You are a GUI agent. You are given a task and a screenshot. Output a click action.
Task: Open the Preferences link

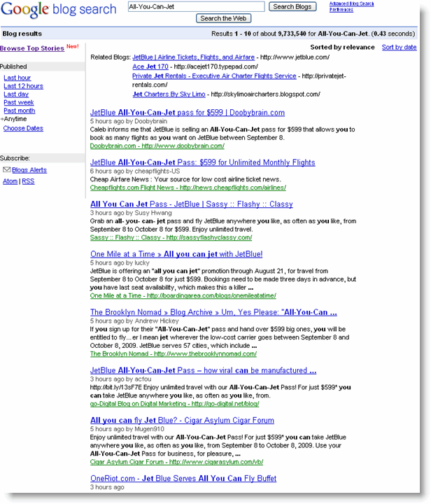341,10
